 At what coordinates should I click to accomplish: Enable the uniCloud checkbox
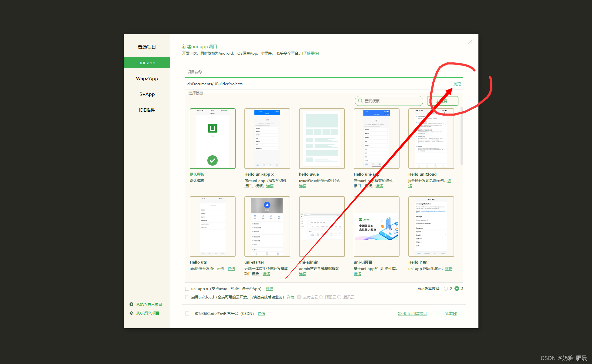click(x=187, y=297)
